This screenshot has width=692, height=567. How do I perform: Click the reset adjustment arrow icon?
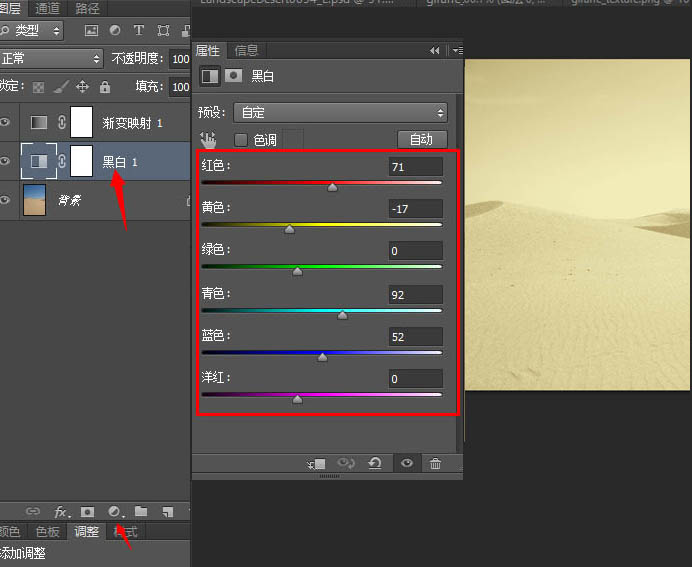pos(375,464)
